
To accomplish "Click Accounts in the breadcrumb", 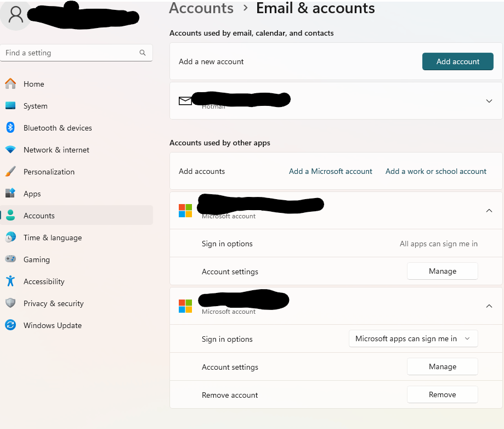I will point(201,8).
